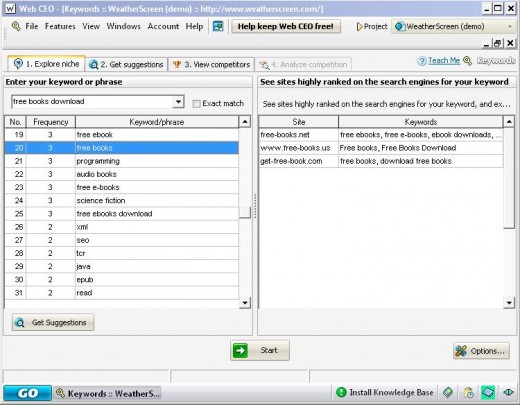520x405 pixels.
Task: Click the keyword list scroll up arrow
Action: [245, 122]
